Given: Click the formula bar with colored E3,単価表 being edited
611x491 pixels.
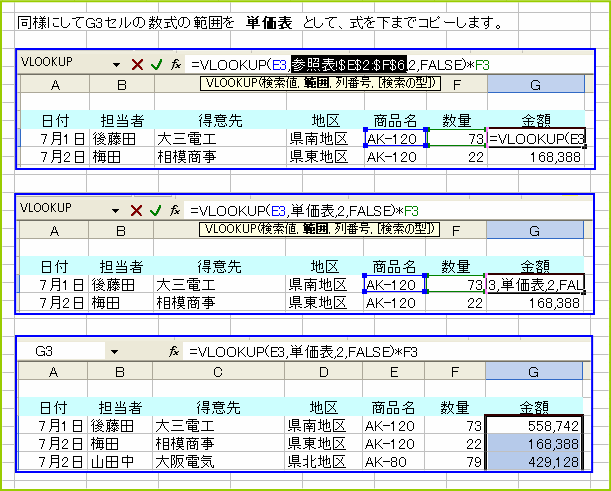Looking at the screenshot, I should pos(388,211).
